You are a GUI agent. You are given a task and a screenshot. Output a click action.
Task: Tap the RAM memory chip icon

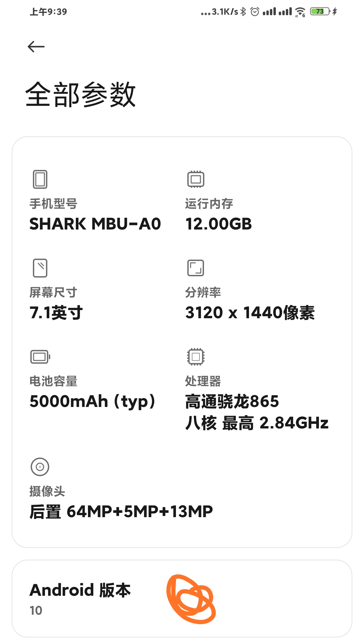(x=196, y=179)
